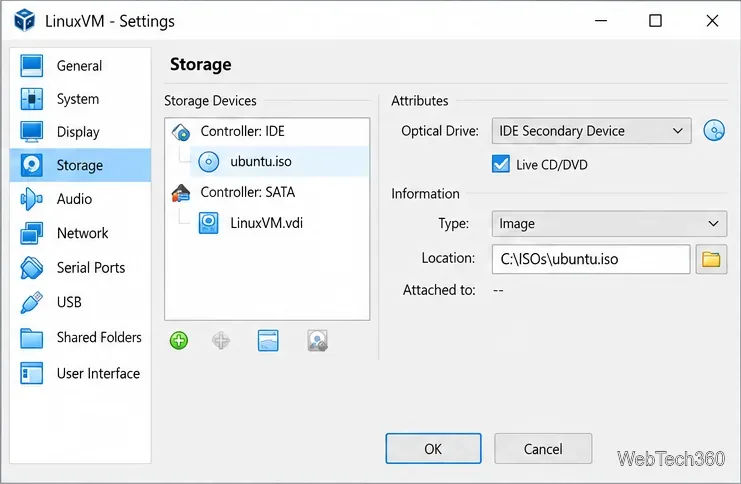Select the Storage settings page
741x484 pixels.
coord(80,165)
